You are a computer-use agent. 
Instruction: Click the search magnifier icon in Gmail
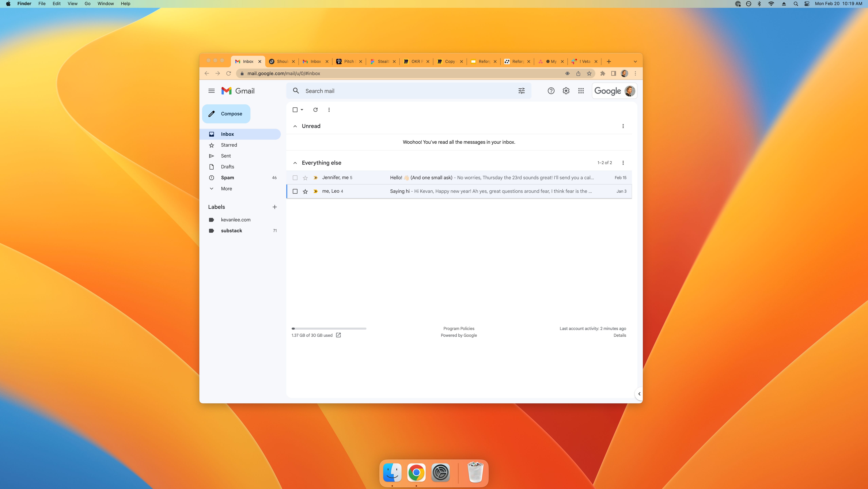coord(296,91)
